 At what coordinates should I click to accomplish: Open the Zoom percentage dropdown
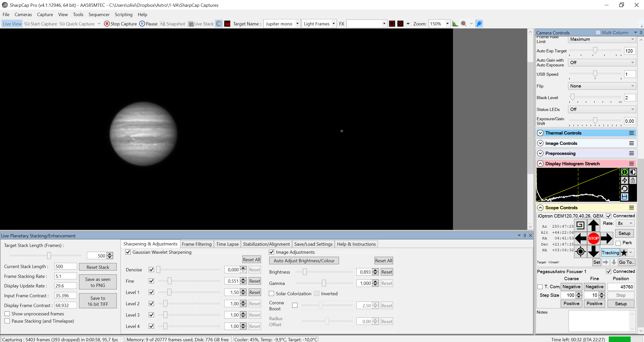click(447, 24)
